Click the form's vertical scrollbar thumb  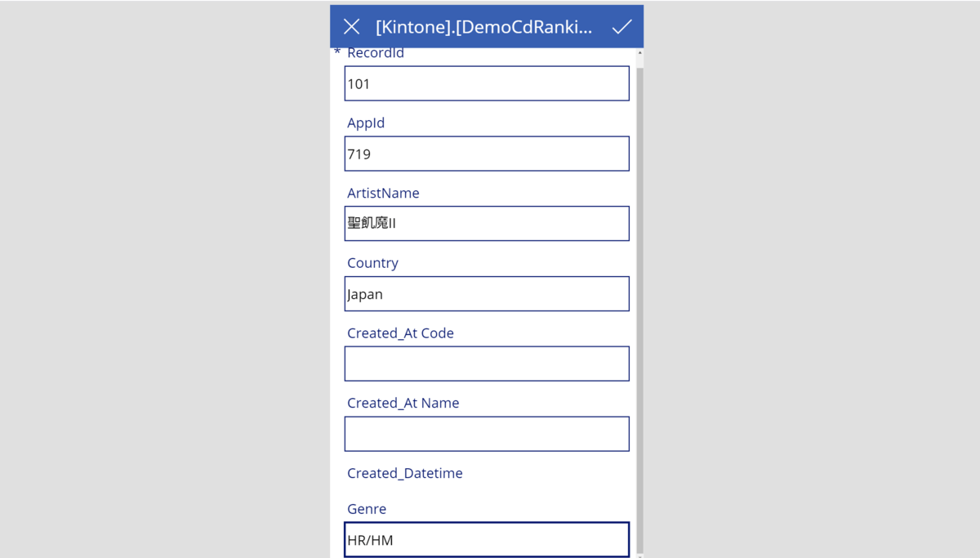click(640, 309)
